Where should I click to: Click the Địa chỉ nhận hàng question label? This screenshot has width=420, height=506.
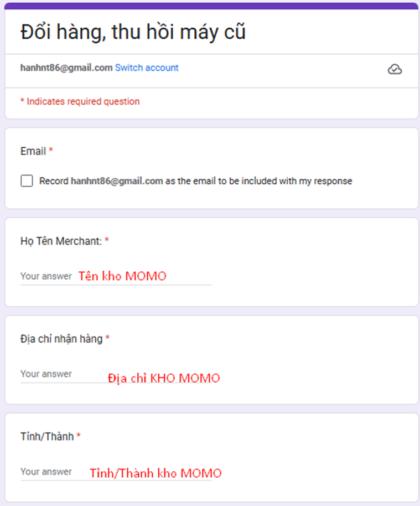61,339
